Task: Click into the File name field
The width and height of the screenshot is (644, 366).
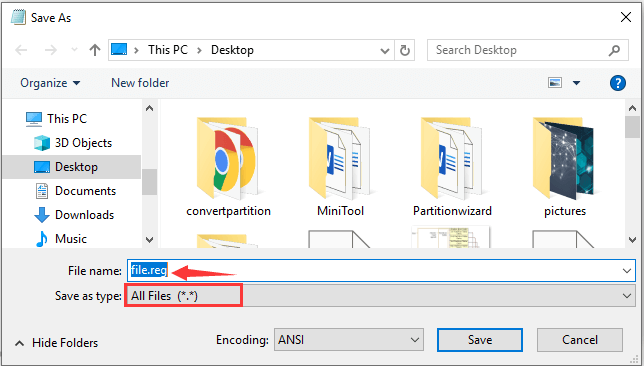Action: [381, 270]
